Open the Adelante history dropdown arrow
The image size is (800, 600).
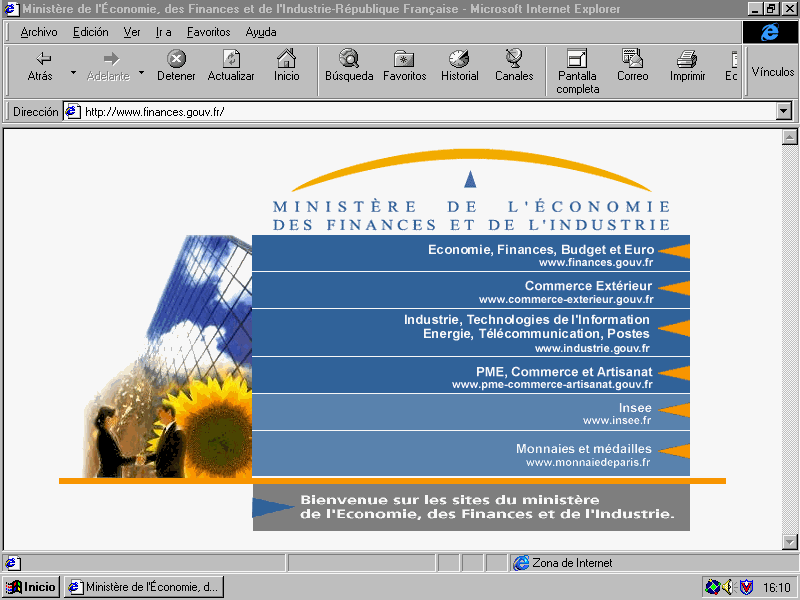142,72
